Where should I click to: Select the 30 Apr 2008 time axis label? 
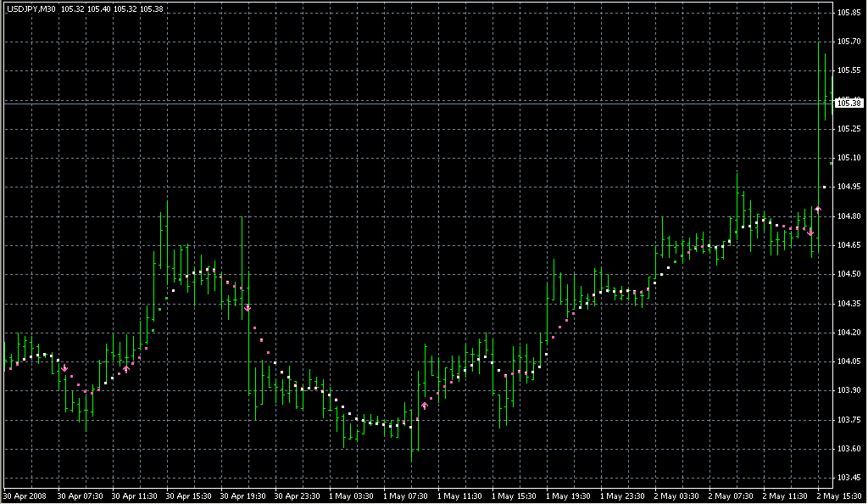(x=23, y=495)
